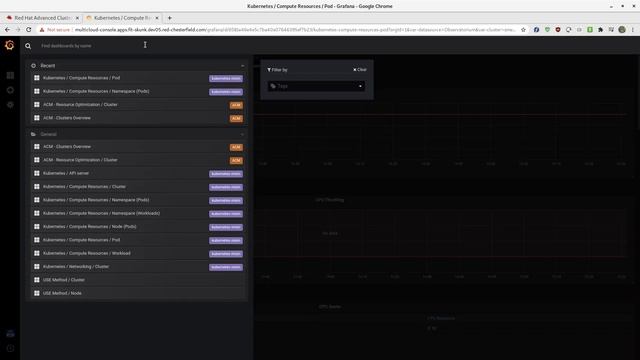Screen dimensions: 640x360
Task: Open Kubernetes / Compute Resources / Namespace (Pods) under Recent
Action: (x=138, y=91)
